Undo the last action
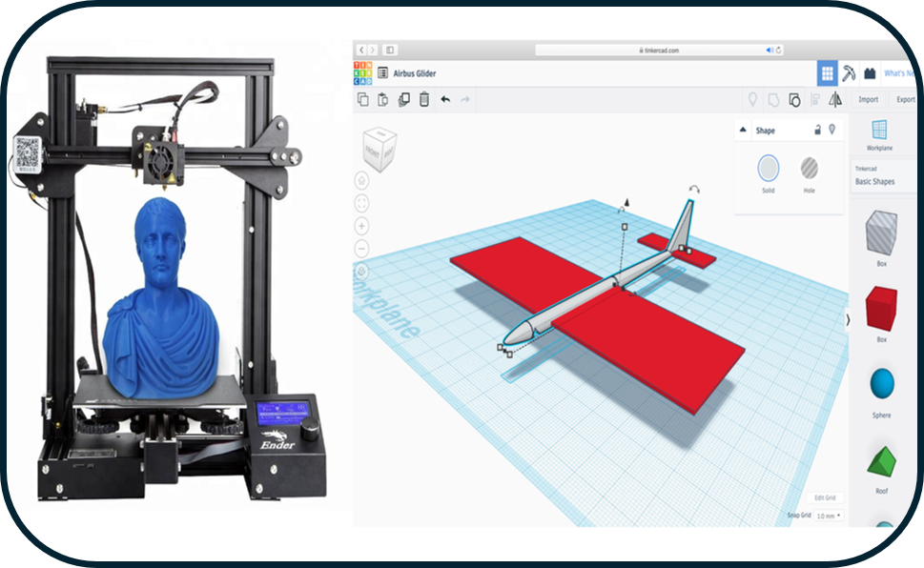 [x=445, y=99]
